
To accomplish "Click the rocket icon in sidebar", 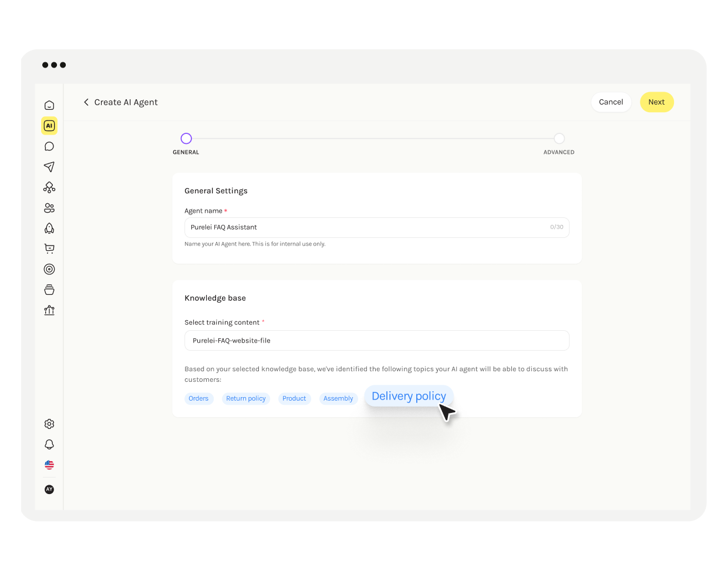I will tap(49, 229).
